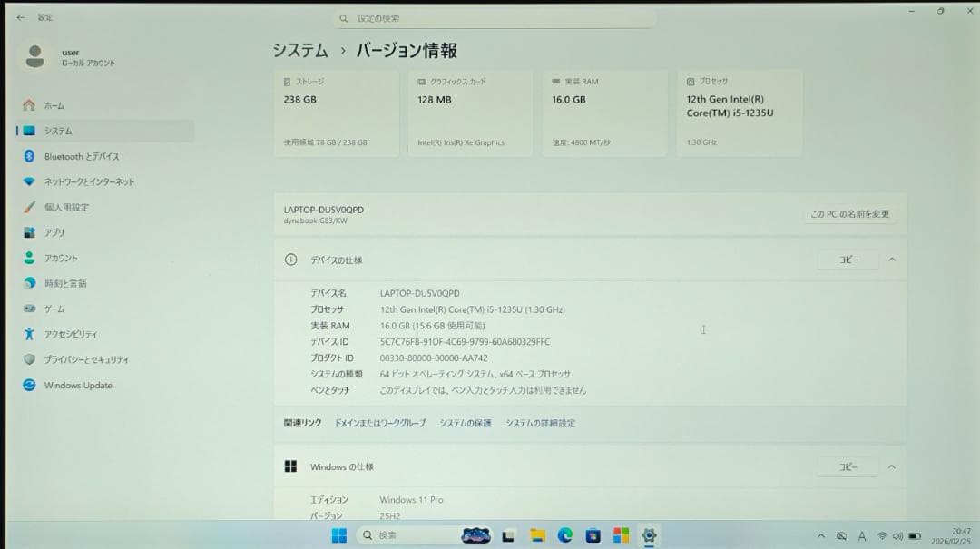
Task: Click the Settings gear on taskbar
Action: 649,535
